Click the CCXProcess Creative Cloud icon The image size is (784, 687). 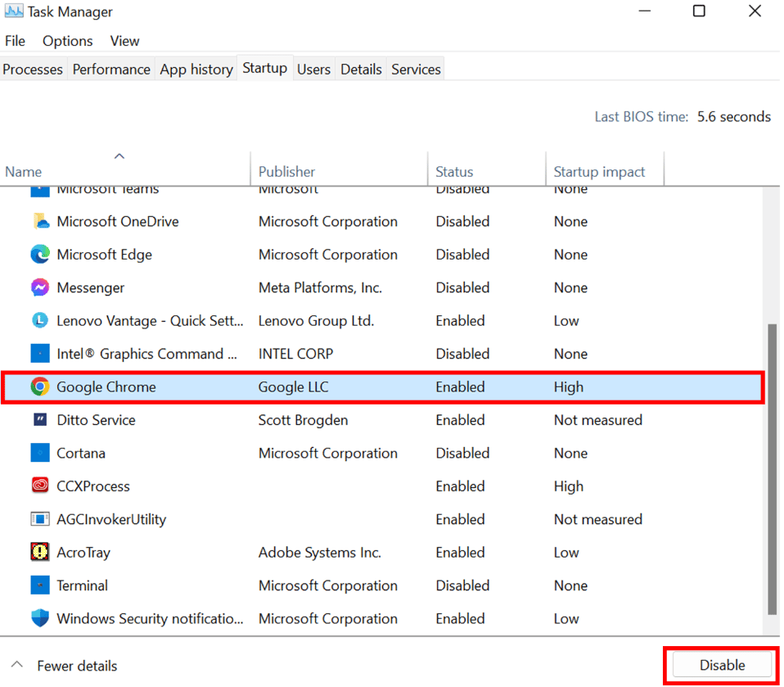pos(40,486)
